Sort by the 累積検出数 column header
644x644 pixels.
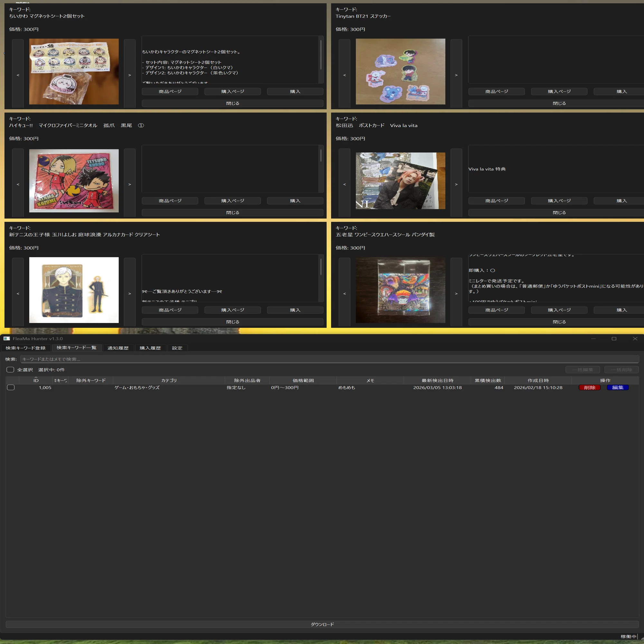click(488, 380)
